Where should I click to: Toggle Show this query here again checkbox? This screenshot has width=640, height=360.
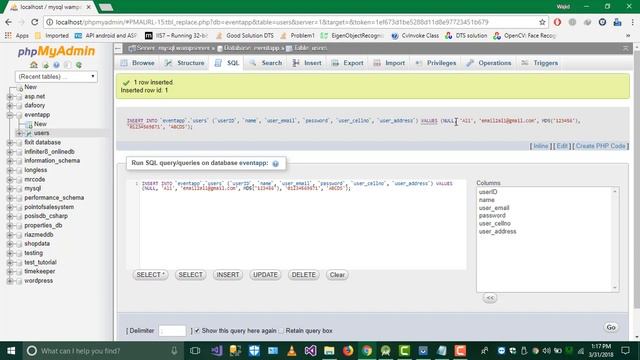click(197, 331)
